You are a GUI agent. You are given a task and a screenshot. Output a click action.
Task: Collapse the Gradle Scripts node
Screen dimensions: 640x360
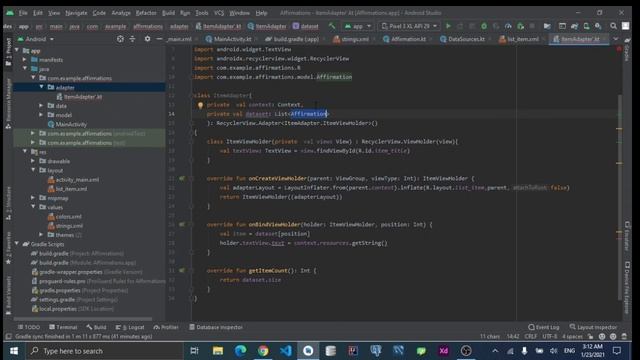click(17, 244)
